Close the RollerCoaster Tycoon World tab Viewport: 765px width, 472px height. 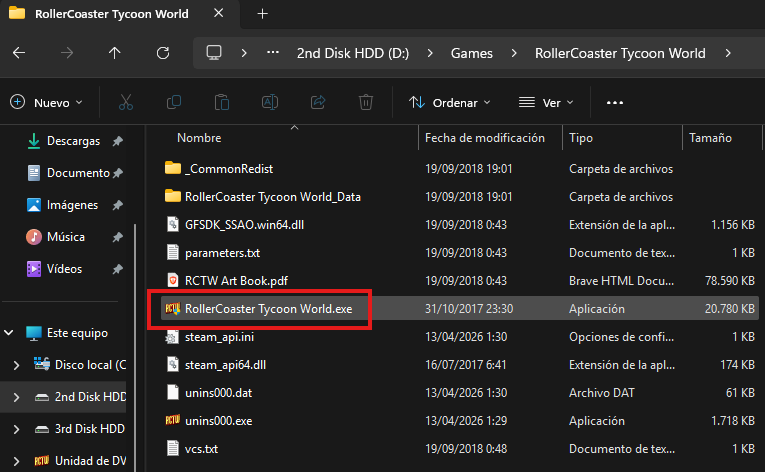point(219,13)
